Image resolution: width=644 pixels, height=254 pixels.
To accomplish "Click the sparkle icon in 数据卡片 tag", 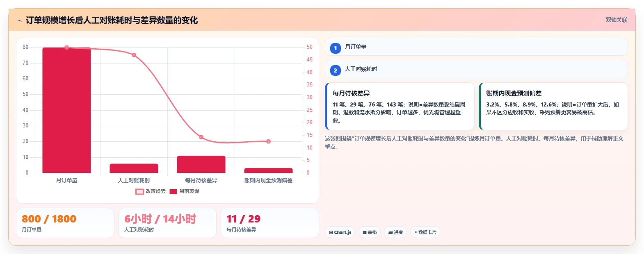I will click(x=416, y=232).
